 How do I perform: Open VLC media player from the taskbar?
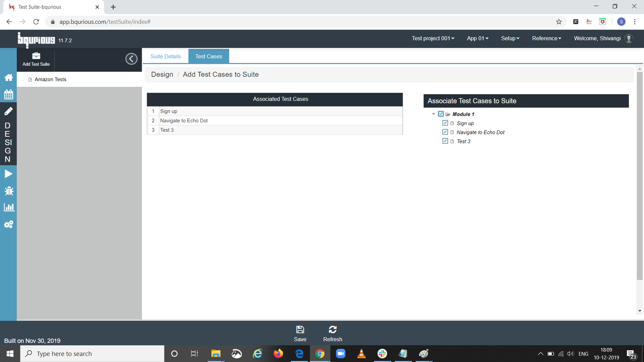pos(361,354)
